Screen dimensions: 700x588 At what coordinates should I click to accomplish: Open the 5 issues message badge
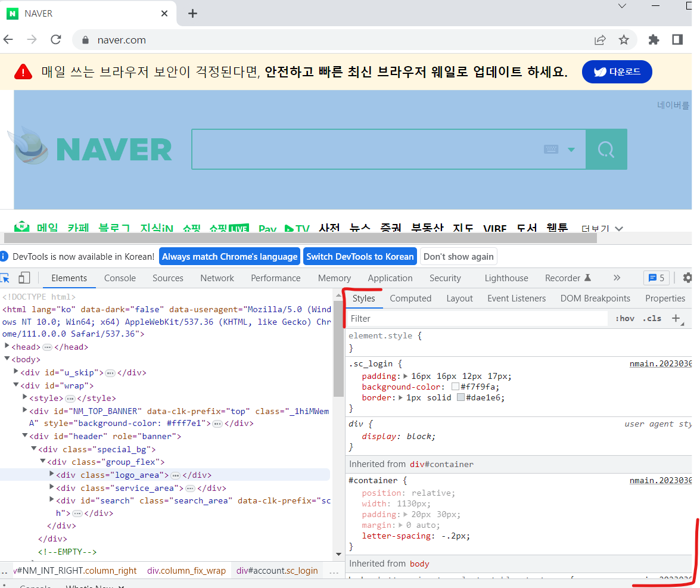657,278
